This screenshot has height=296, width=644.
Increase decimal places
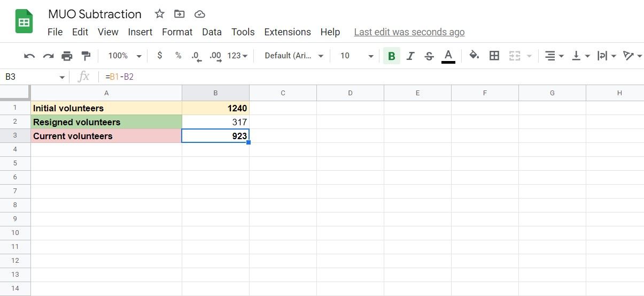point(215,56)
